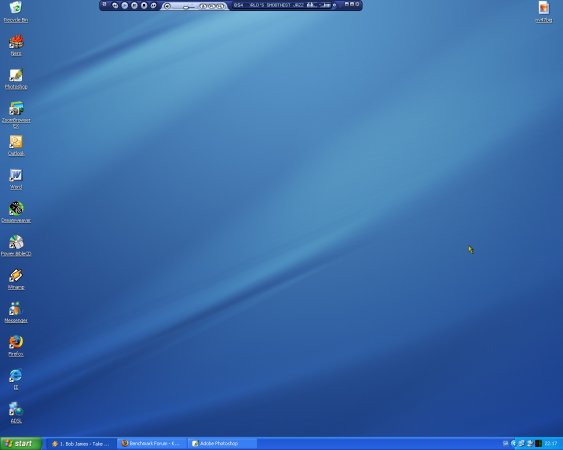Click the scrolling song title in the player
The height and width of the screenshot is (450, 563).
click(x=277, y=5)
